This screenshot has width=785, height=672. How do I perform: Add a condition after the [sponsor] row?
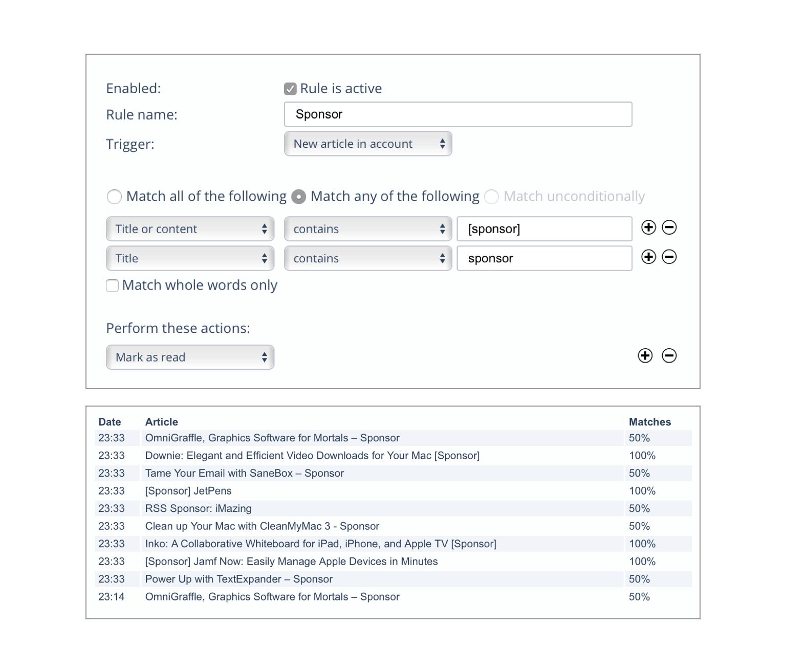click(x=648, y=228)
